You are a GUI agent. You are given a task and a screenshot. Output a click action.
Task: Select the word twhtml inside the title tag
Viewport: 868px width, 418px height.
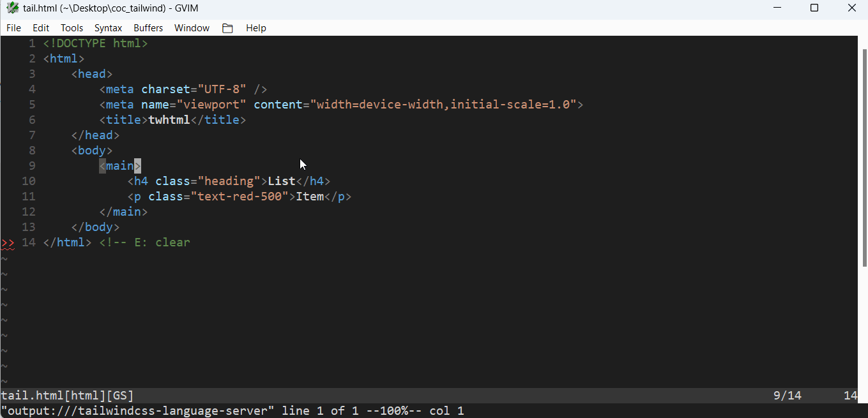pos(169,119)
